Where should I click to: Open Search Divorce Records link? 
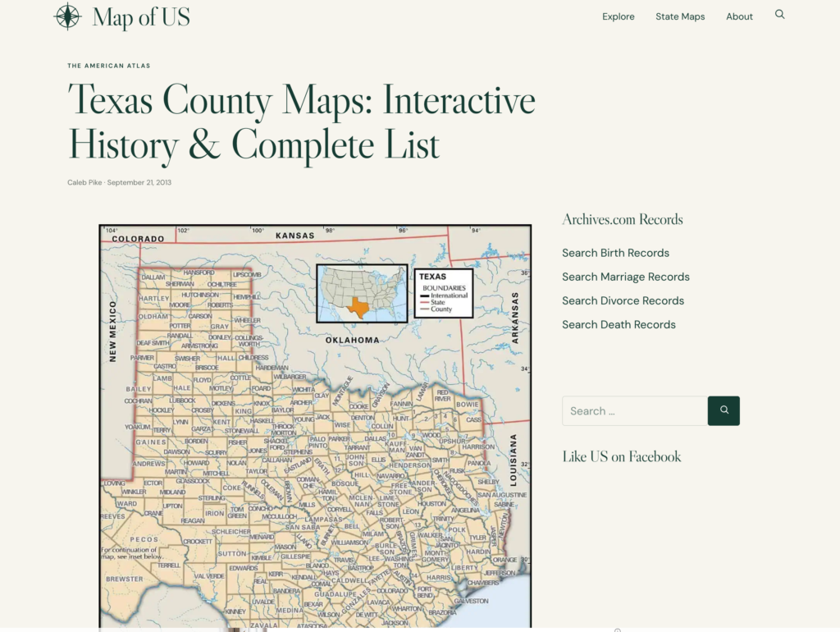[623, 300]
